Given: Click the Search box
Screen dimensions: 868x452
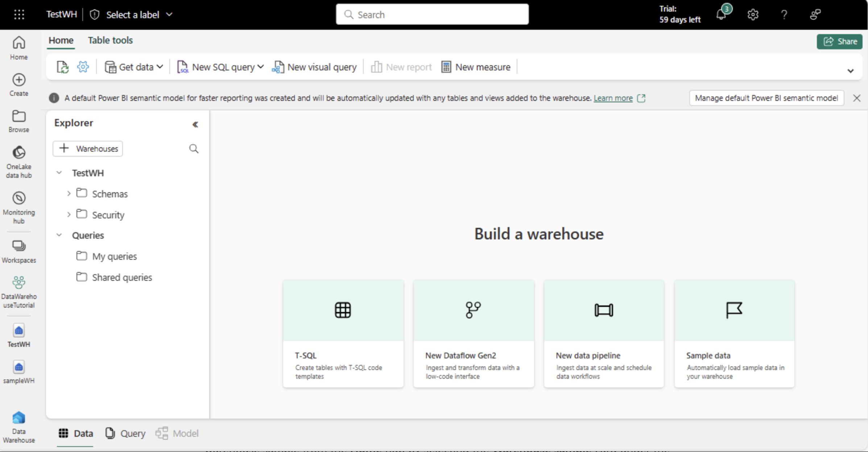Looking at the screenshot, I should pyautogui.click(x=432, y=15).
